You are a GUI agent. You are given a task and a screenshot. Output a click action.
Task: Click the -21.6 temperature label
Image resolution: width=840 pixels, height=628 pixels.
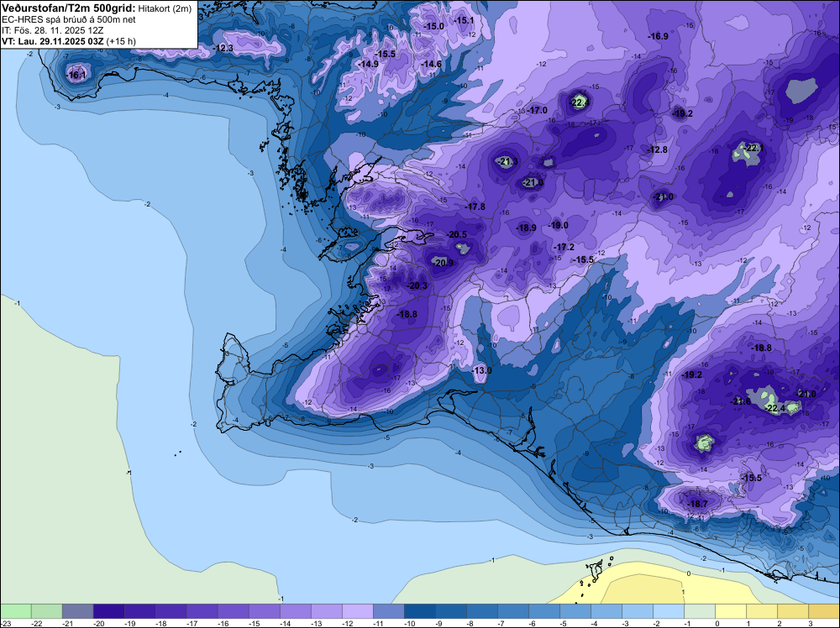coord(741,401)
